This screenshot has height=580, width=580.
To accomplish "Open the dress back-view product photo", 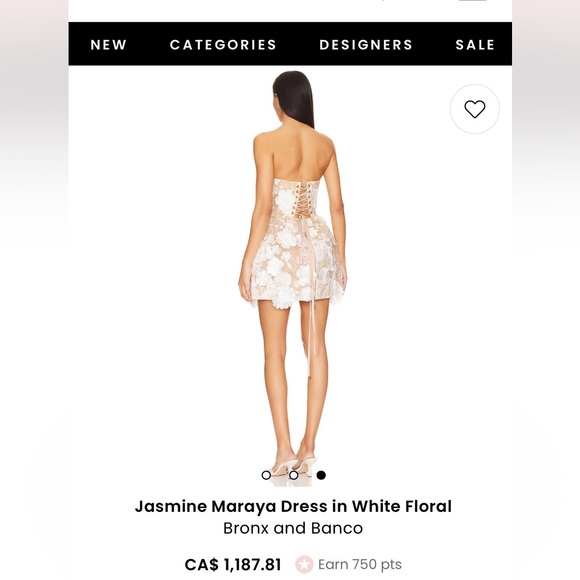I will pyautogui.click(x=292, y=277).
